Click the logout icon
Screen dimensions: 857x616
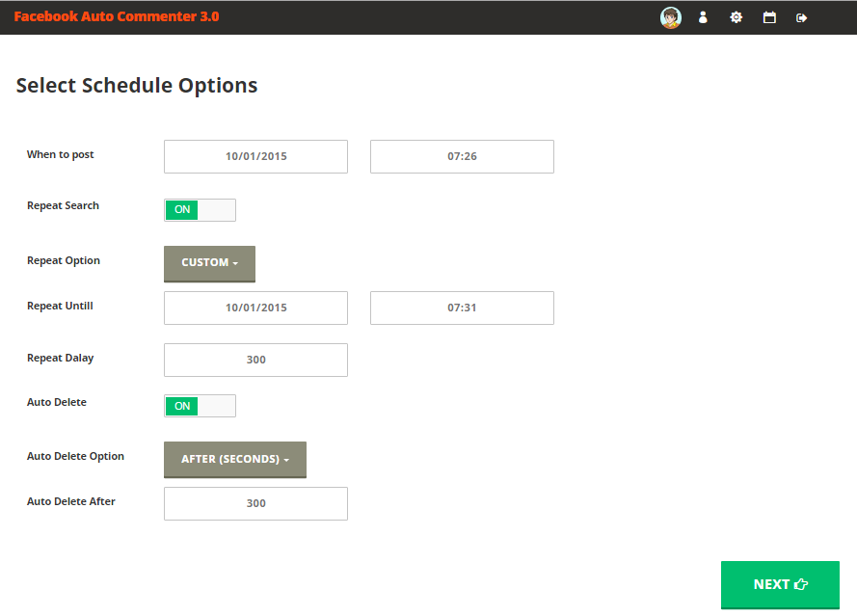[801, 17]
